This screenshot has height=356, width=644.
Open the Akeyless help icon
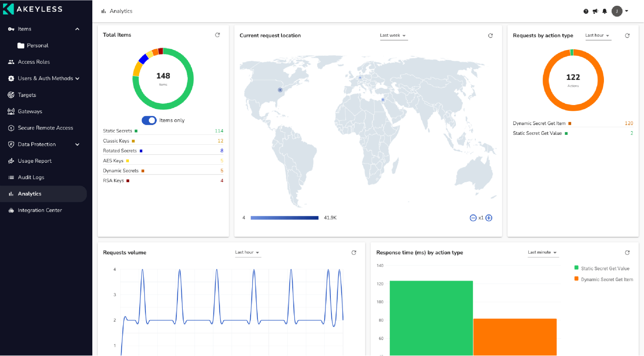pyautogui.click(x=586, y=11)
